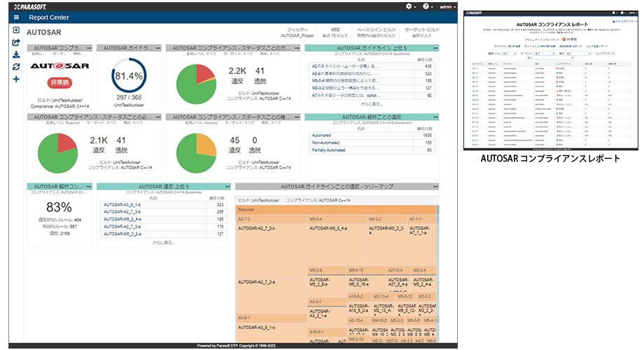
Task: Click the Non-Automated row
Action: (371, 143)
